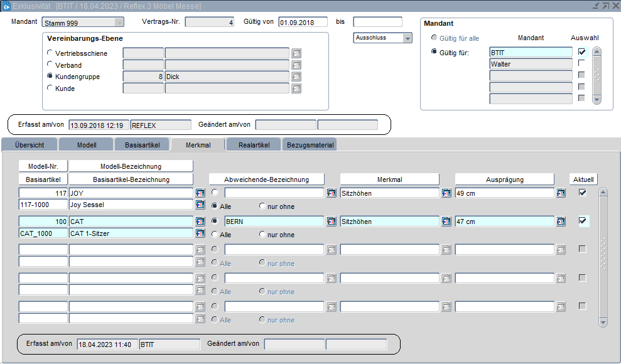Viewport: 621px width, 364px height.
Task: Click the Merkmal column header button
Action: point(389,179)
